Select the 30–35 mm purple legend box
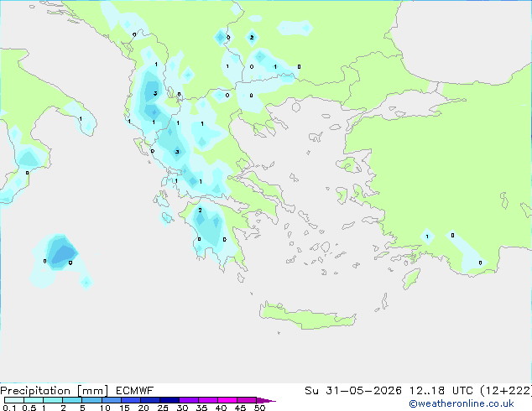Image resolution: width=532 pixels, height=411 pixels. pos(189,400)
